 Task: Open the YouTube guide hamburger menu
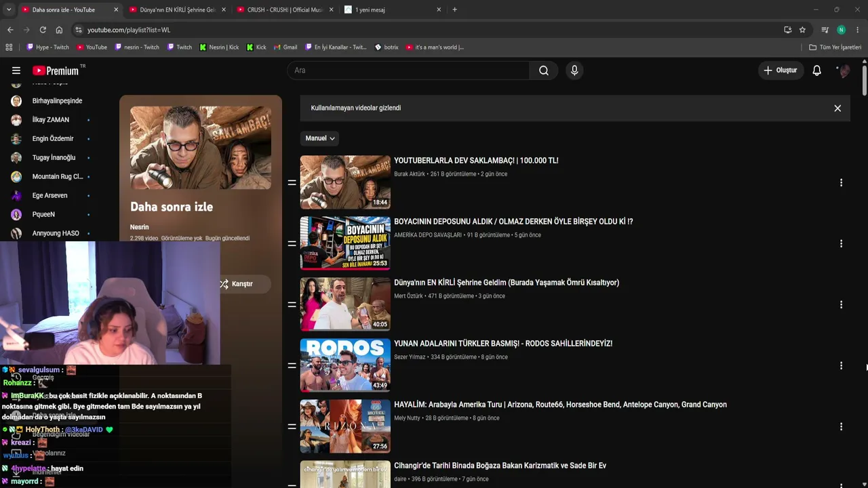point(16,70)
